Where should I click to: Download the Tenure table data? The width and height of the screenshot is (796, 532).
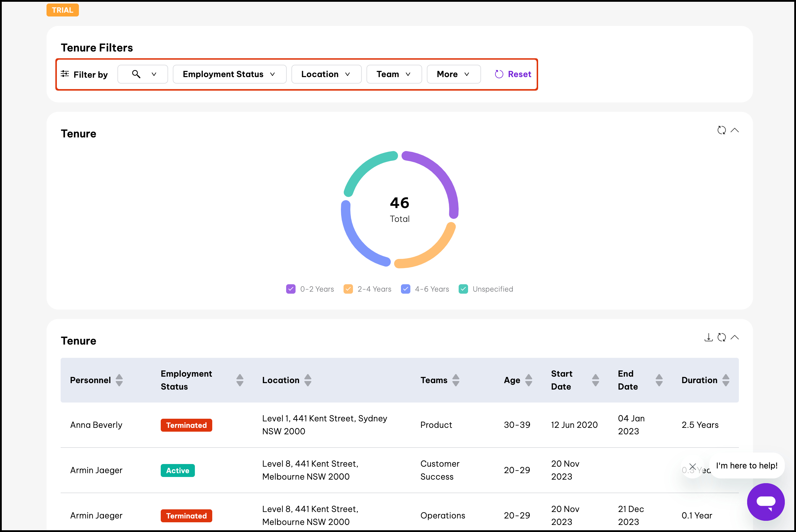[709, 337]
